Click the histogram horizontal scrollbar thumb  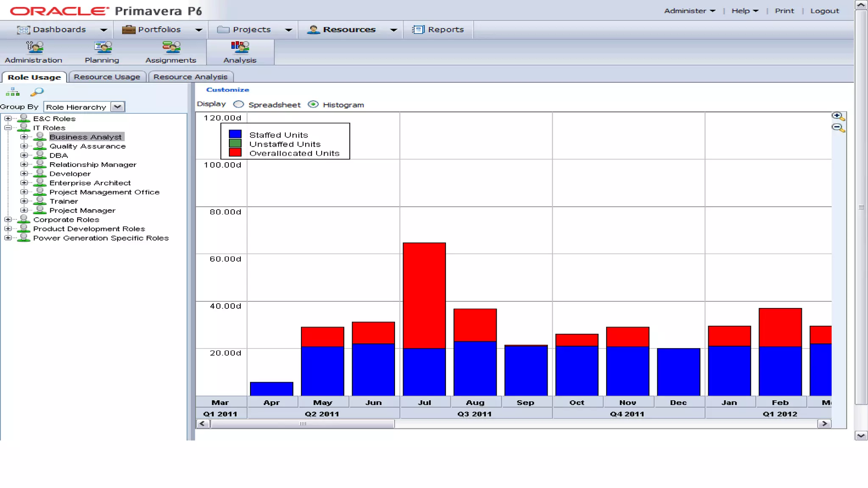[303, 424]
